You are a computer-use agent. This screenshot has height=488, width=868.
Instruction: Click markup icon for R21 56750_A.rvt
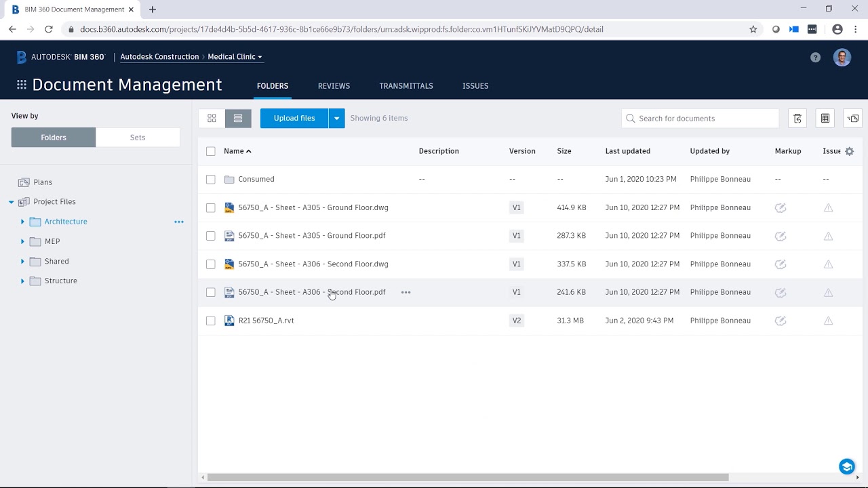coord(781,321)
